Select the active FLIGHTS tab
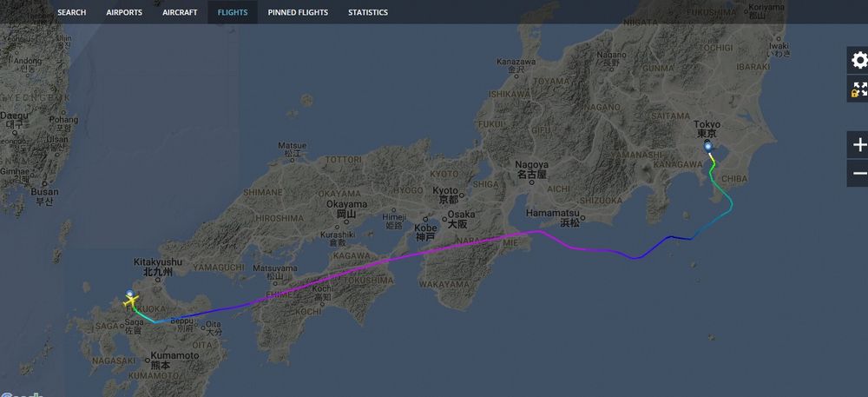The height and width of the screenshot is (397, 868). [233, 12]
